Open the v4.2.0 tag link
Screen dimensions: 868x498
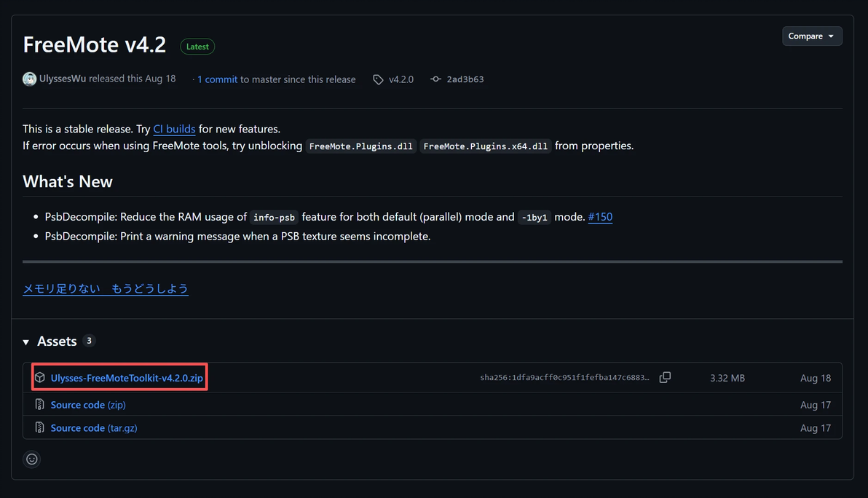click(401, 79)
